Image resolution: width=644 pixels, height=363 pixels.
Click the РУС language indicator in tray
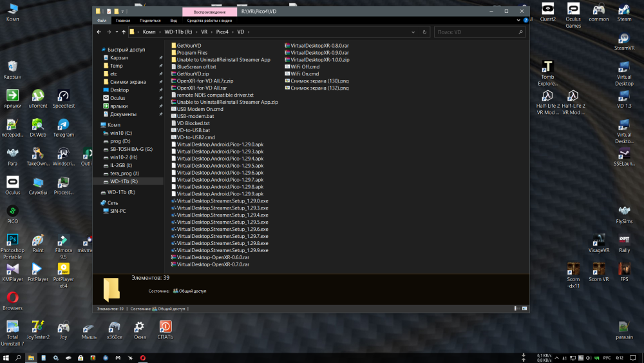click(607, 358)
